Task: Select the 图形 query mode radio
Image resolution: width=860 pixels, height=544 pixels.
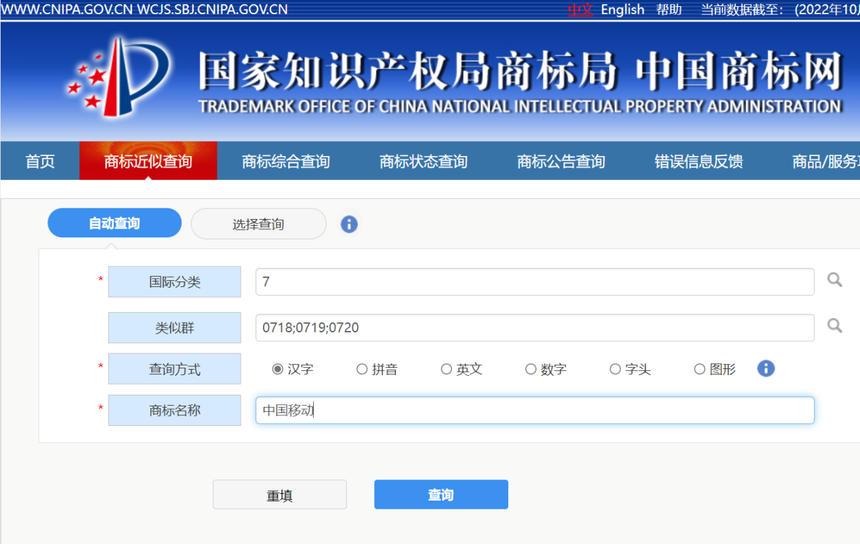Action: click(699, 369)
